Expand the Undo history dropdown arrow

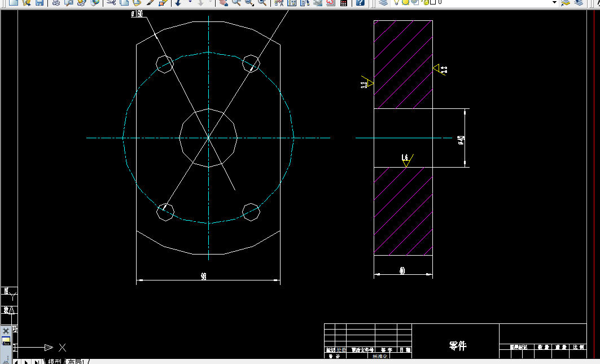[190, 2]
